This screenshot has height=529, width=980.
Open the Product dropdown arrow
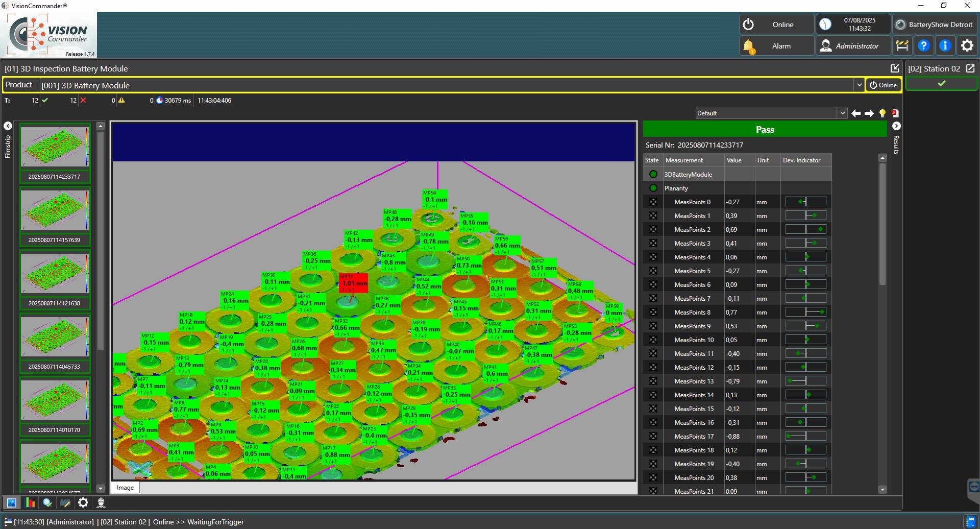(859, 85)
